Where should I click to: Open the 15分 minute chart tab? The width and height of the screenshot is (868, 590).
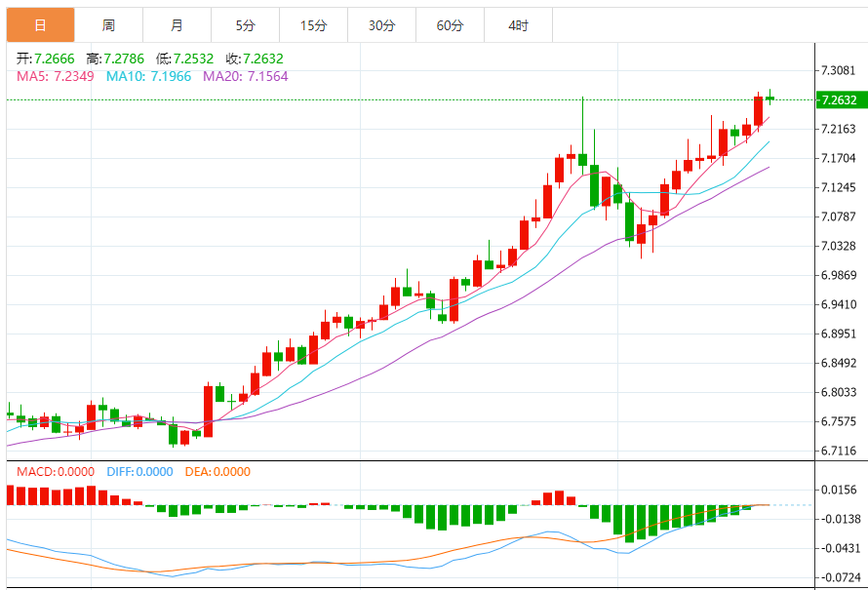313,25
